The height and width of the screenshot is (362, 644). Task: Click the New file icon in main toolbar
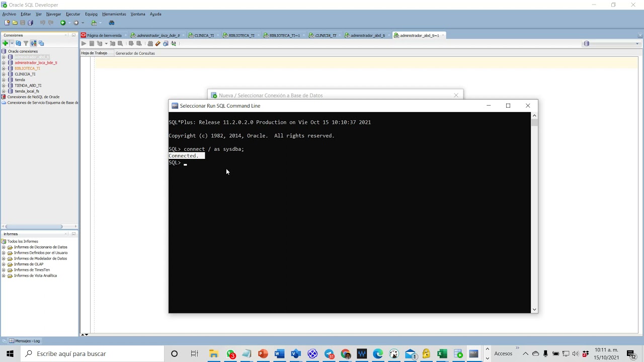coord(7,23)
